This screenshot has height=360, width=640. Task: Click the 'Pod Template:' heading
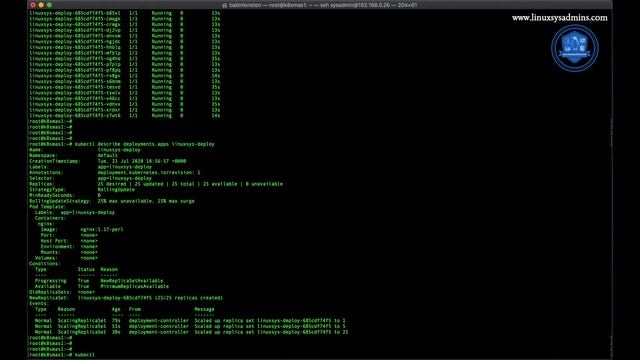tap(47, 207)
